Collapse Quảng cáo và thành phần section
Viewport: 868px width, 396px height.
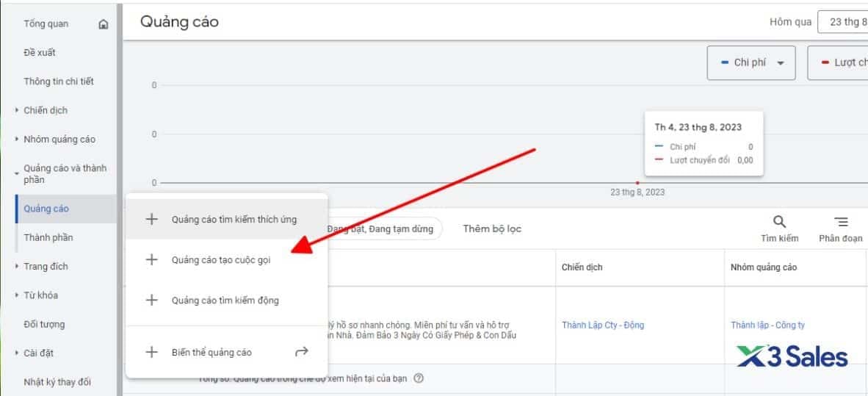coord(17,173)
